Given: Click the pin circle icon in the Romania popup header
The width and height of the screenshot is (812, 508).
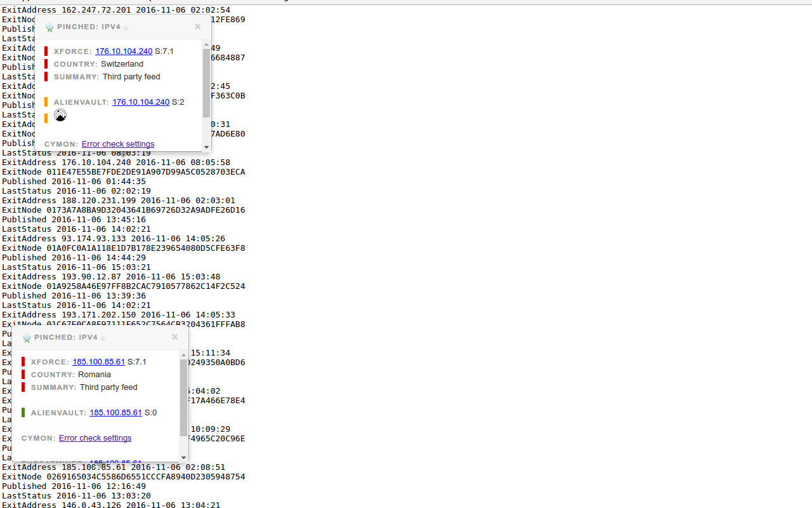Looking at the screenshot, I should pos(103,338).
